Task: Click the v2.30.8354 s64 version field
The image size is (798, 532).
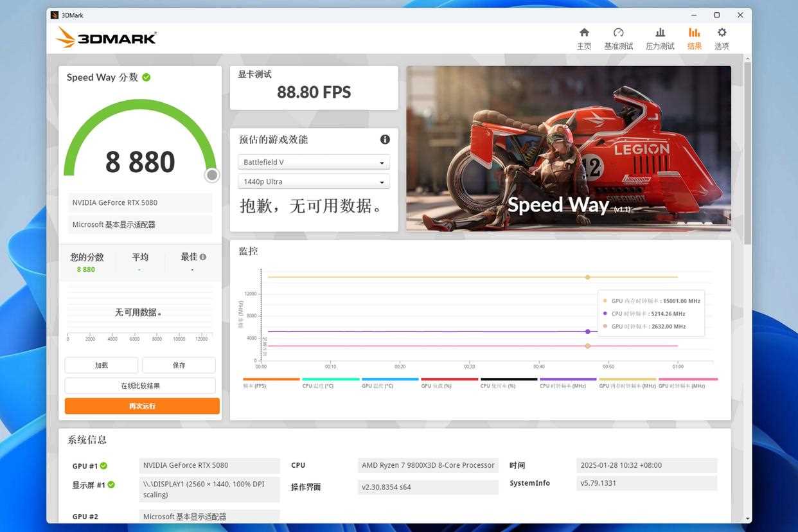Action: (428, 487)
